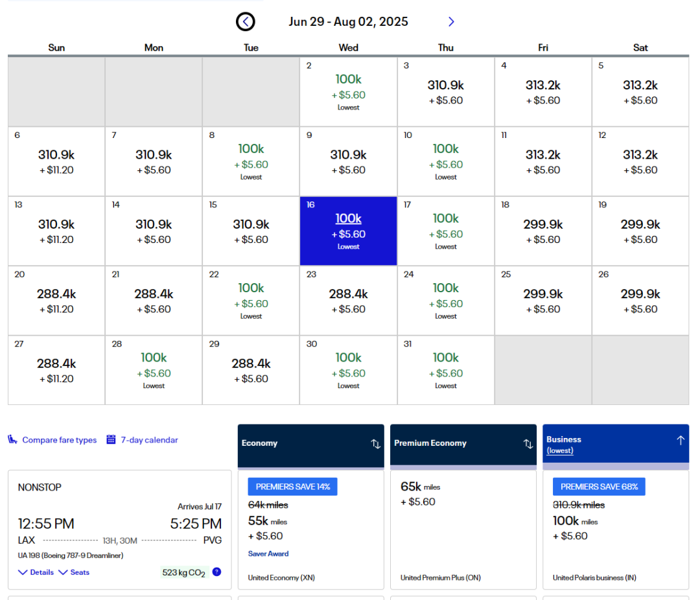This screenshot has height=600, width=700.
Task: Open the Compare fare types link
Action: [59, 440]
